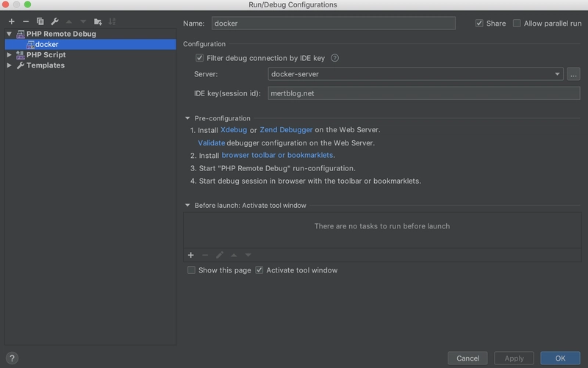Click the Sort configurations icon
The height and width of the screenshot is (368, 588).
[112, 22]
